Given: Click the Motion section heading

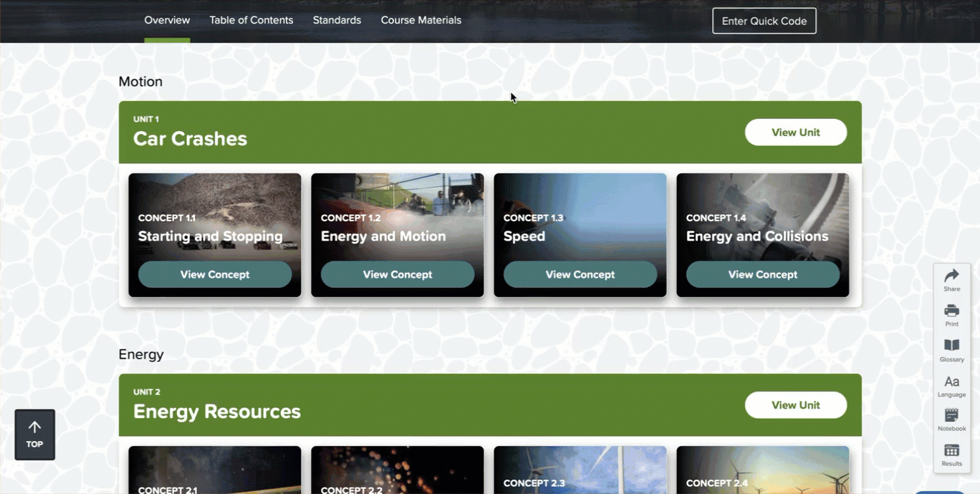Looking at the screenshot, I should pos(140,82).
